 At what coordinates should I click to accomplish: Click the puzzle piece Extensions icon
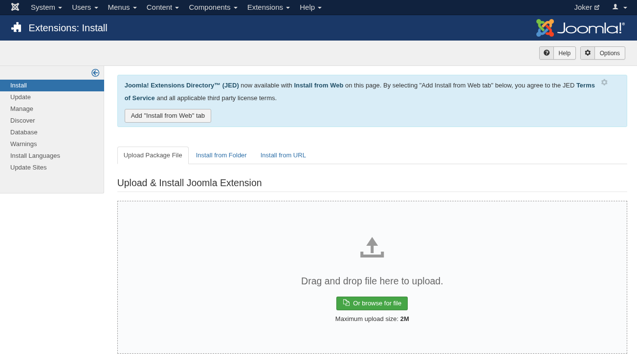click(x=17, y=27)
